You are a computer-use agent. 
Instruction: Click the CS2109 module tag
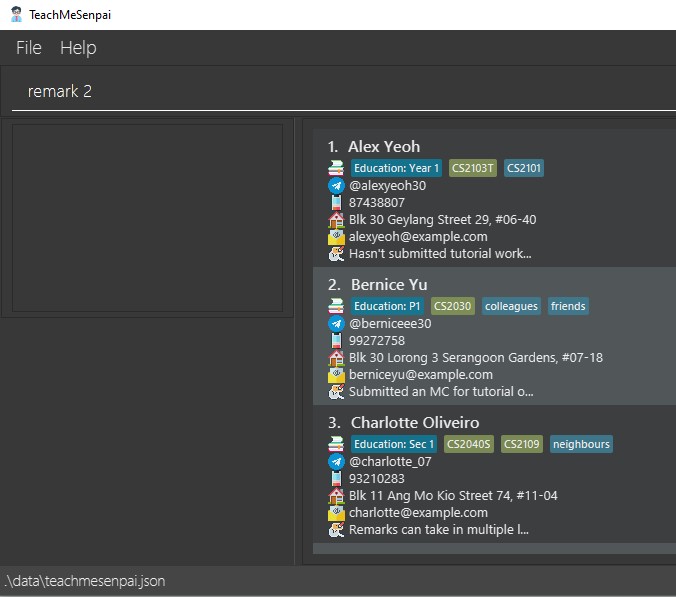tap(521, 444)
